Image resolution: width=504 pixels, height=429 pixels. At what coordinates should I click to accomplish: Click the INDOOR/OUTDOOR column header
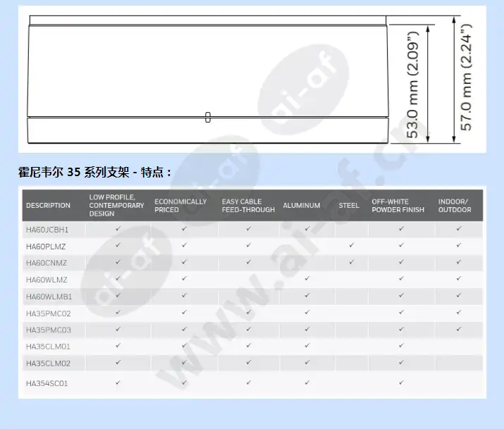455,206
